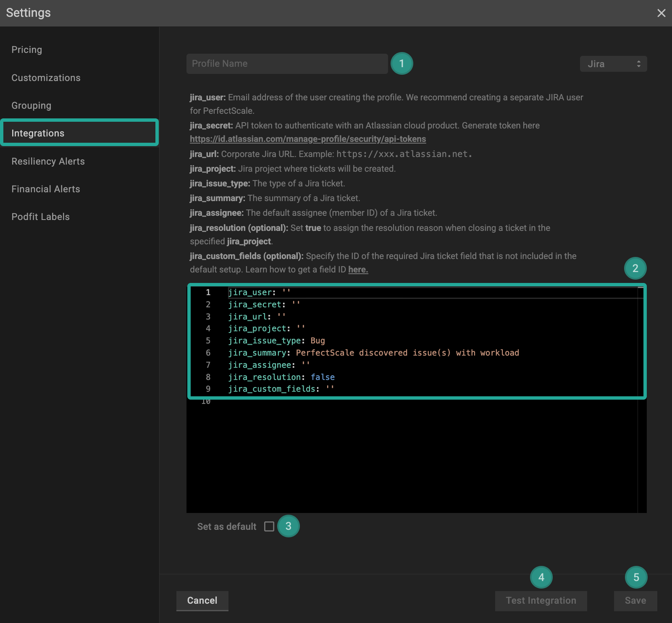Open the Atlassian API tokens link
The height and width of the screenshot is (623, 672).
[x=307, y=139]
